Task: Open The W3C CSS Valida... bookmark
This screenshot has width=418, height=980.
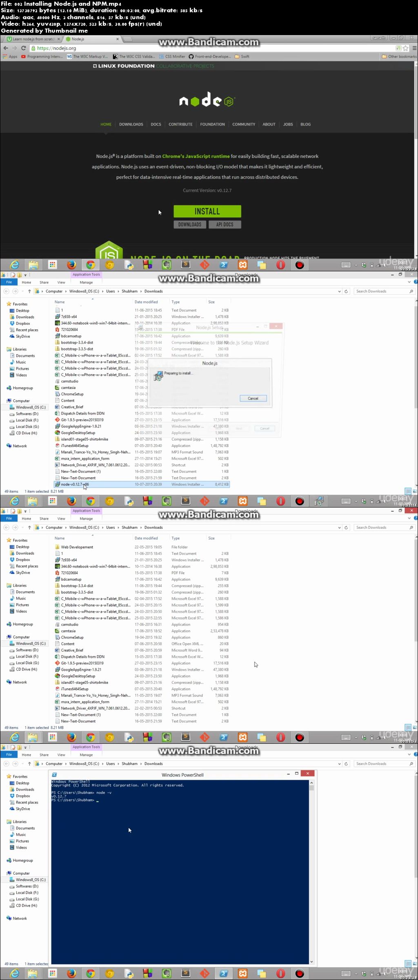Action: click(134, 57)
